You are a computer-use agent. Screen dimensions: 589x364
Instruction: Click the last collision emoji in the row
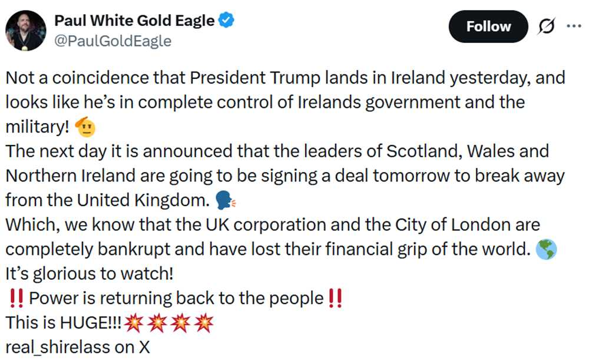pos(204,323)
